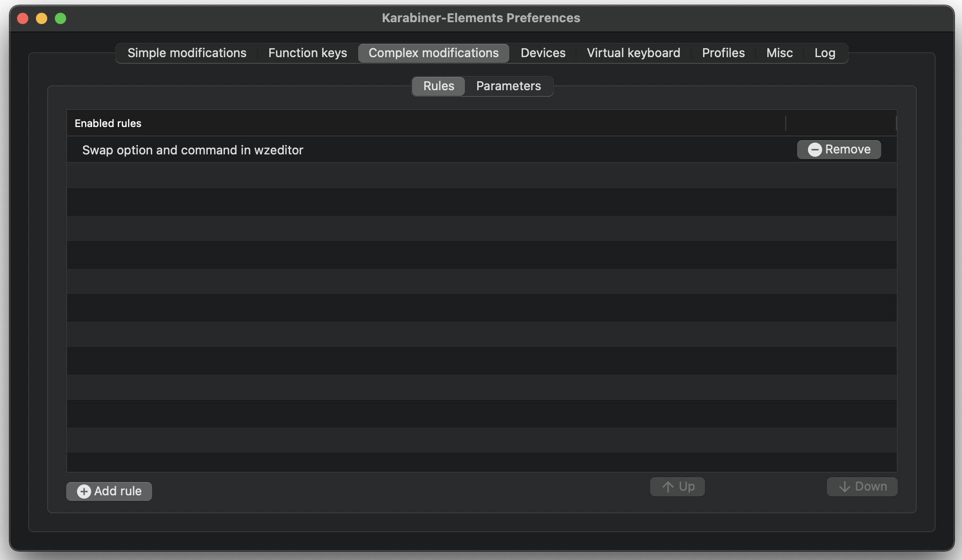Screen dimensions: 962x560
Task: Click the down arrow icon
Action: click(x=844, y=487)
